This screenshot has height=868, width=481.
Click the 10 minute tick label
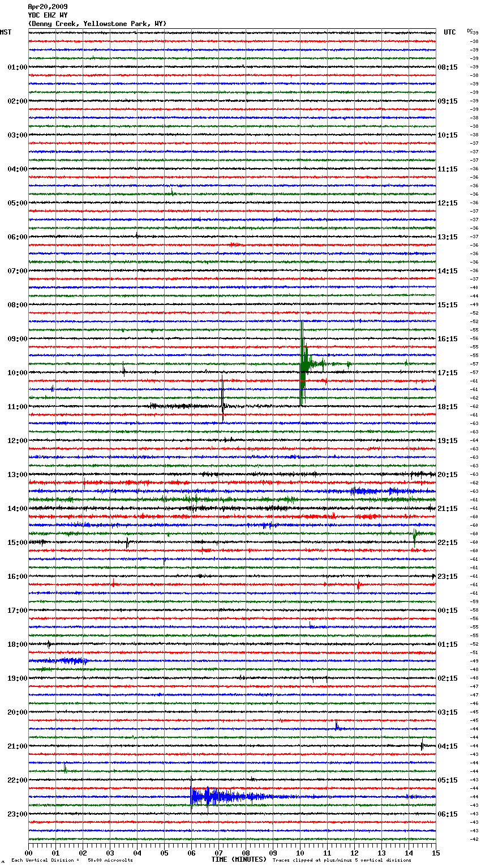300,853
